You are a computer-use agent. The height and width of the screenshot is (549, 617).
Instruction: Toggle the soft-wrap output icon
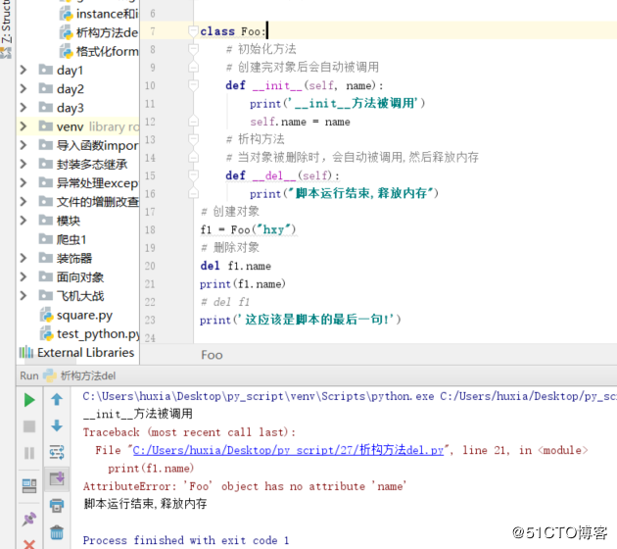pyautogui.click(x=57, y=452)
